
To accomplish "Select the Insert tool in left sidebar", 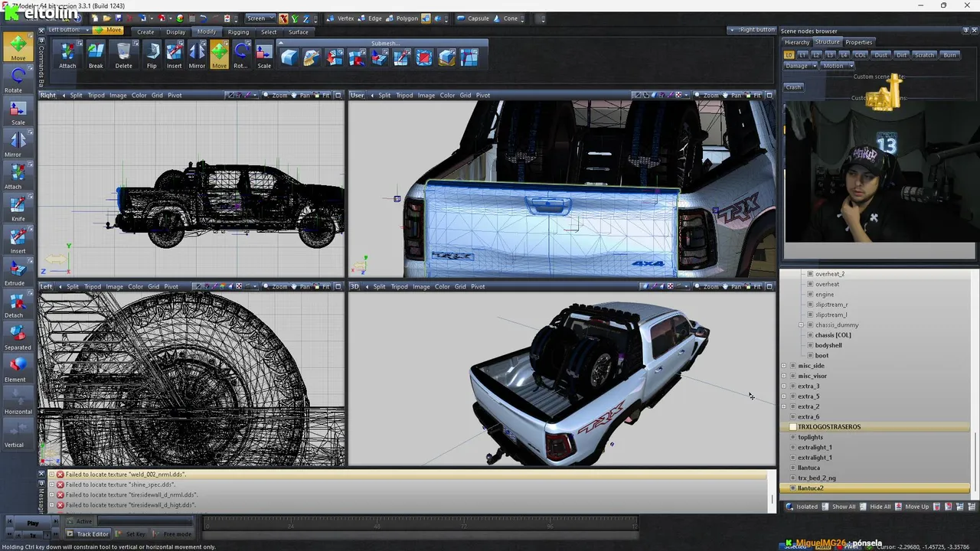I will 18,240.
